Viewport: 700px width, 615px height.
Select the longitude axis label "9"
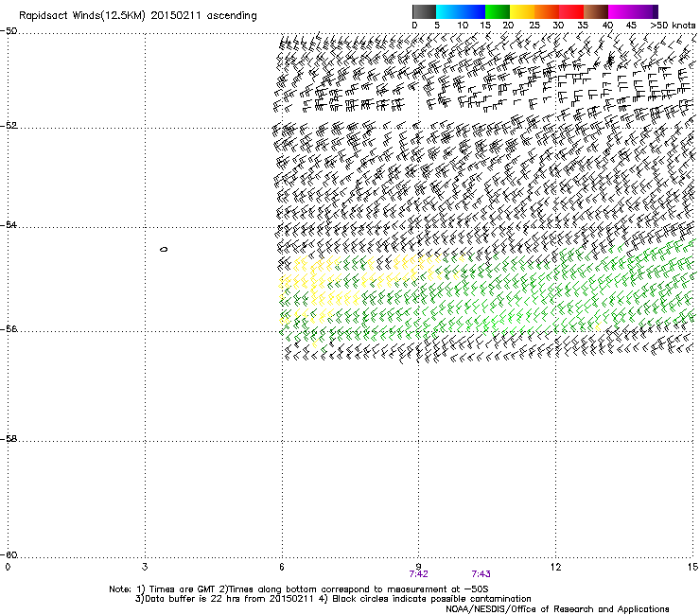tap(418, 567)
